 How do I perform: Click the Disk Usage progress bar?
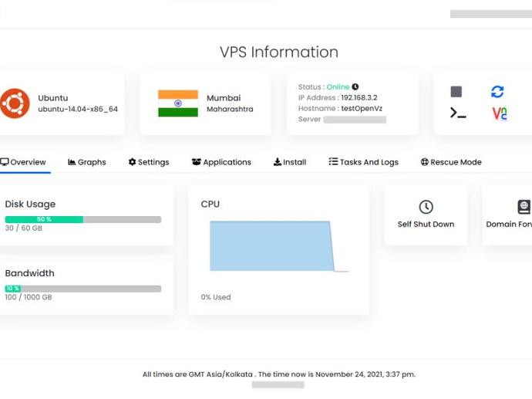point(83,219)
